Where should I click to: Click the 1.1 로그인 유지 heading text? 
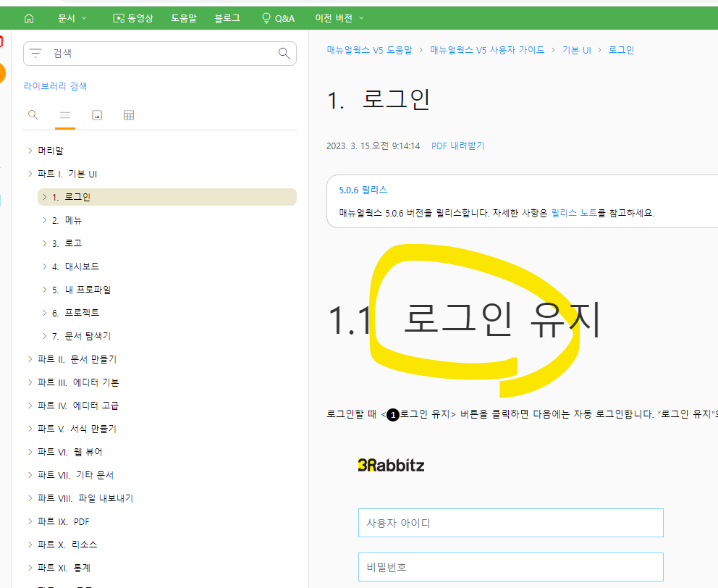pos(465,319)
